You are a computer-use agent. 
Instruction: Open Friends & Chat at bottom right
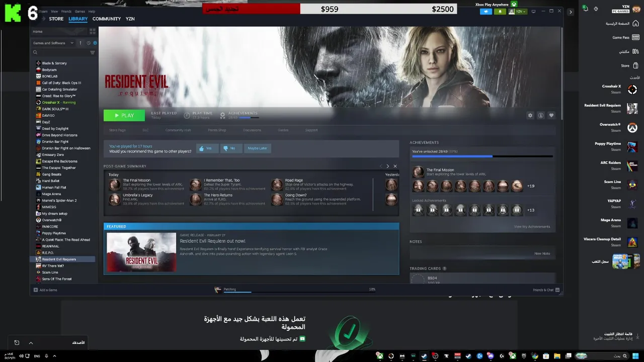click(x=546, y=290)
